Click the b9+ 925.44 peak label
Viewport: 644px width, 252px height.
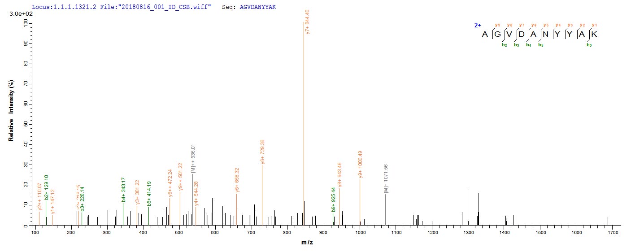pos(333,200)
